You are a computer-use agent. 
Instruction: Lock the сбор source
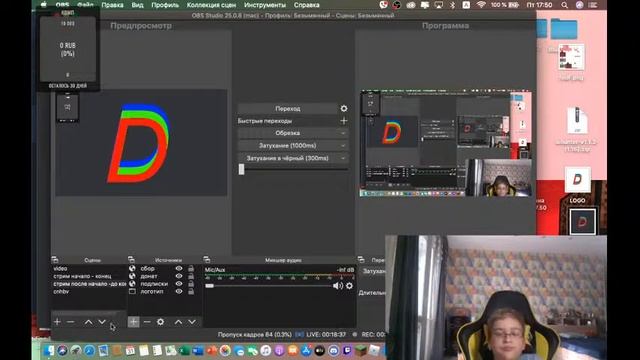click(x=191, y=269)
